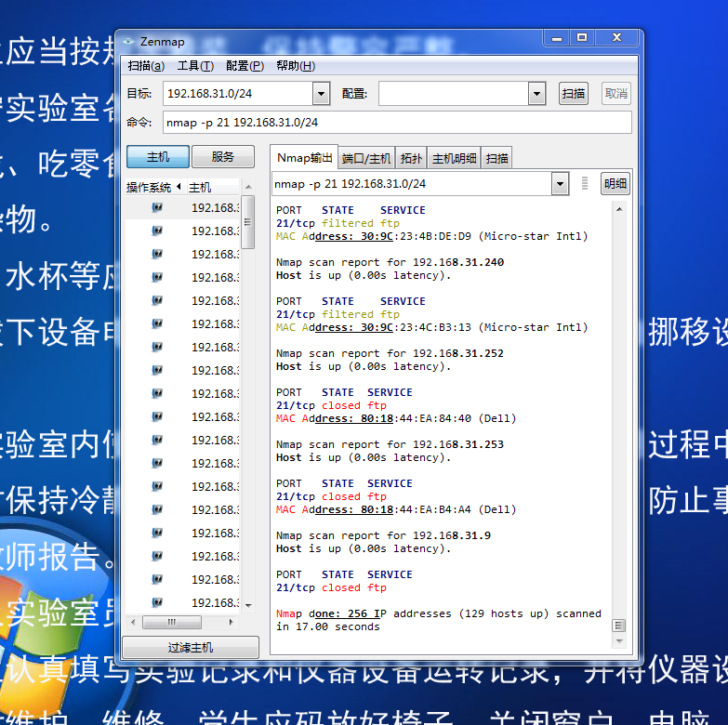
Task: Switch to the Nmap输出 tab
Action: [304, 158]
